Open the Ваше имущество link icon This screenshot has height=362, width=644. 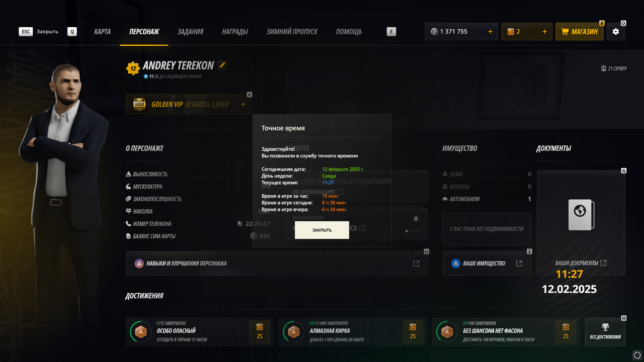click(519, 263)
